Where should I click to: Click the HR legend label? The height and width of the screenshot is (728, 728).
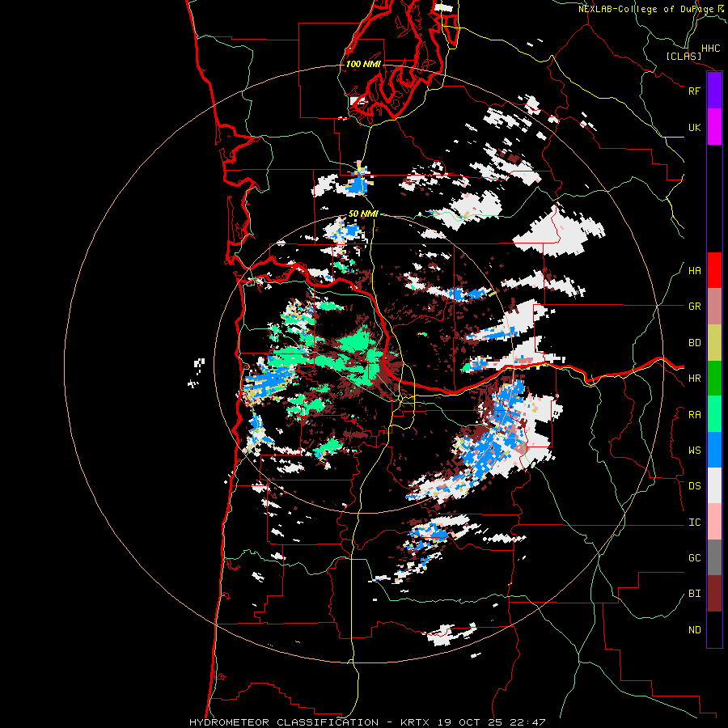click(x=695, y=379)
